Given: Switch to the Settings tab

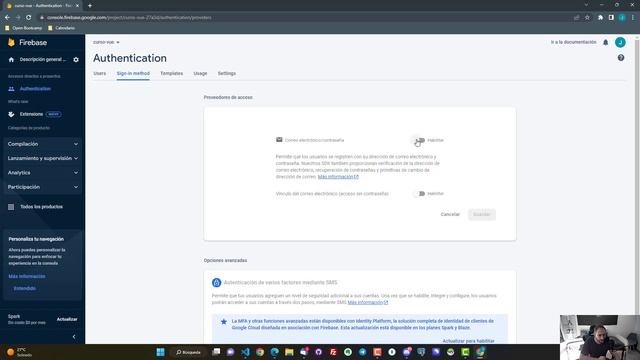Looking at the screenshot, I should (x=227, y=73).
